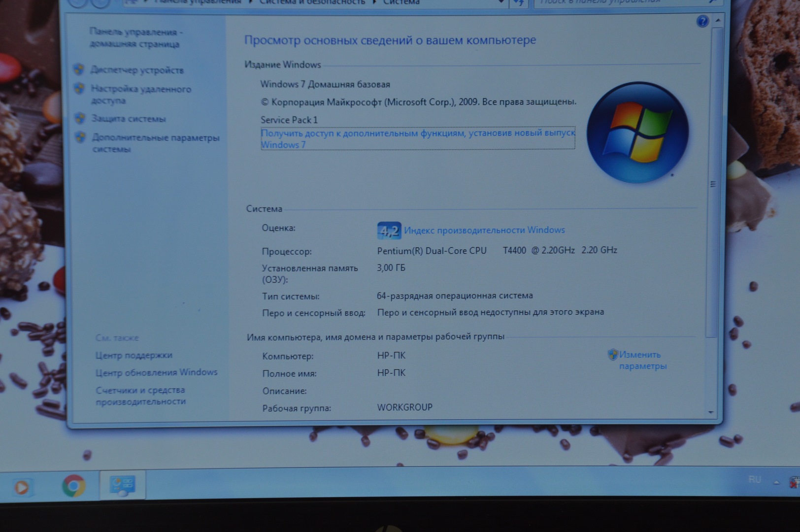Click the WORKGROUP value
Viewport: 800px width, 532px height.
405,407
